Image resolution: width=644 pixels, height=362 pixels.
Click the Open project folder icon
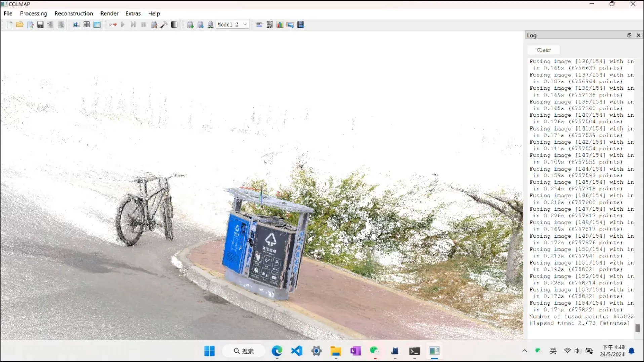tap(19, 25)
